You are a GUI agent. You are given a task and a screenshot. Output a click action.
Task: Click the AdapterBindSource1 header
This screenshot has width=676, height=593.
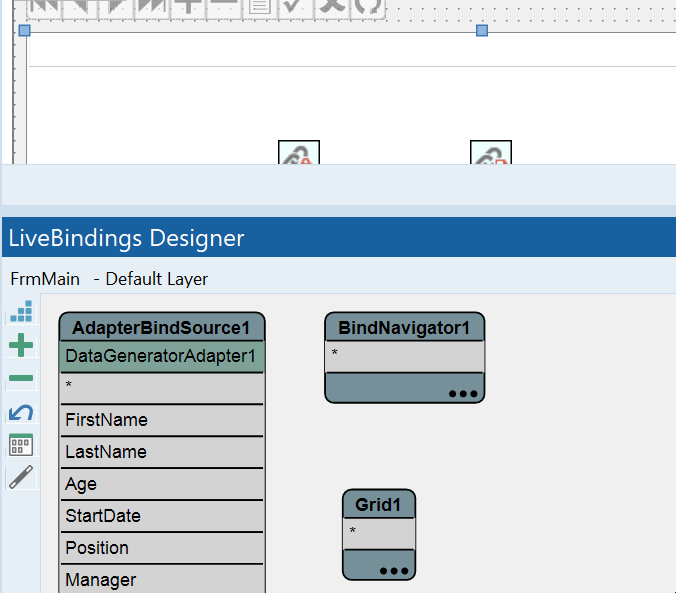pyautogui.click(x=162, y=328)
